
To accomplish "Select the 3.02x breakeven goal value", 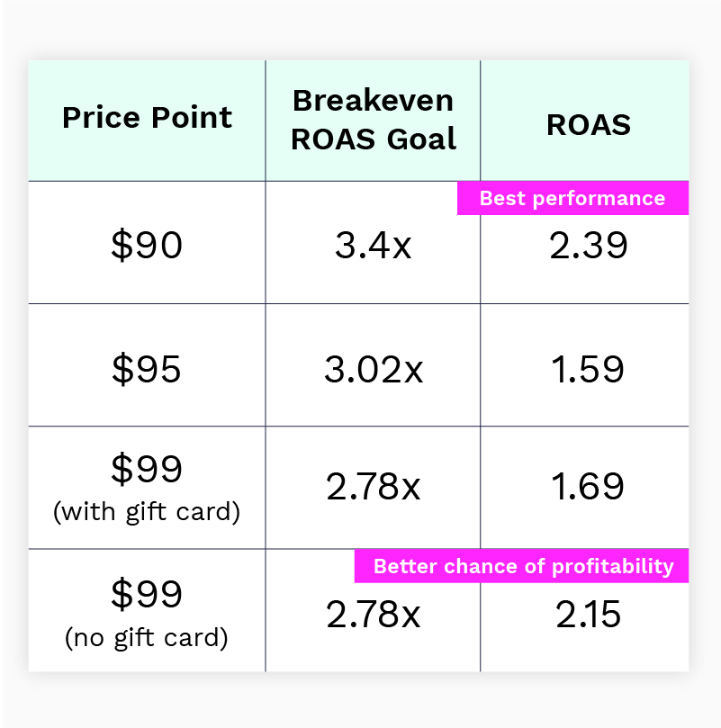I will pyautogui.click(x=373, y=369).
